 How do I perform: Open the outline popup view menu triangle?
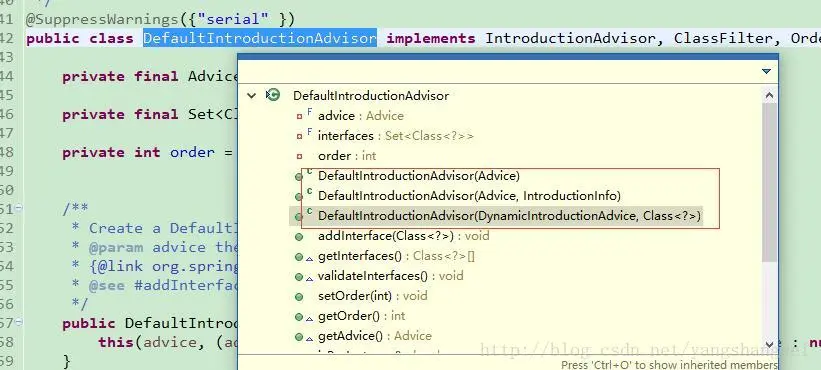click(766, 71)
